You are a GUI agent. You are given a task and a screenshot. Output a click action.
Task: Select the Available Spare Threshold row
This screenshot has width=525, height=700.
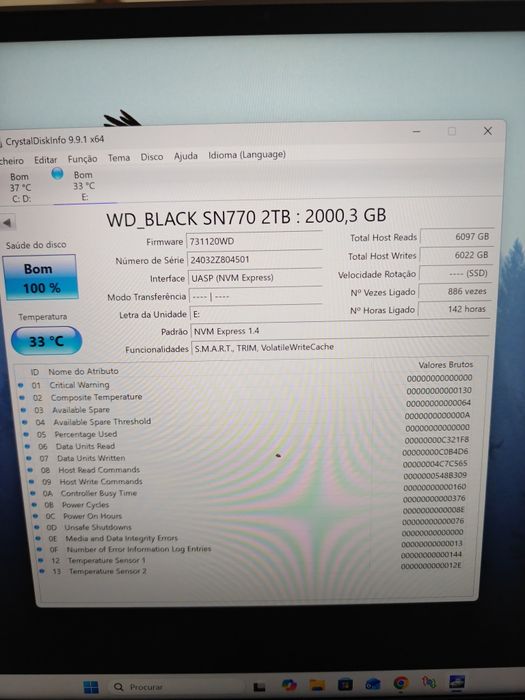[x=246, y=419]
